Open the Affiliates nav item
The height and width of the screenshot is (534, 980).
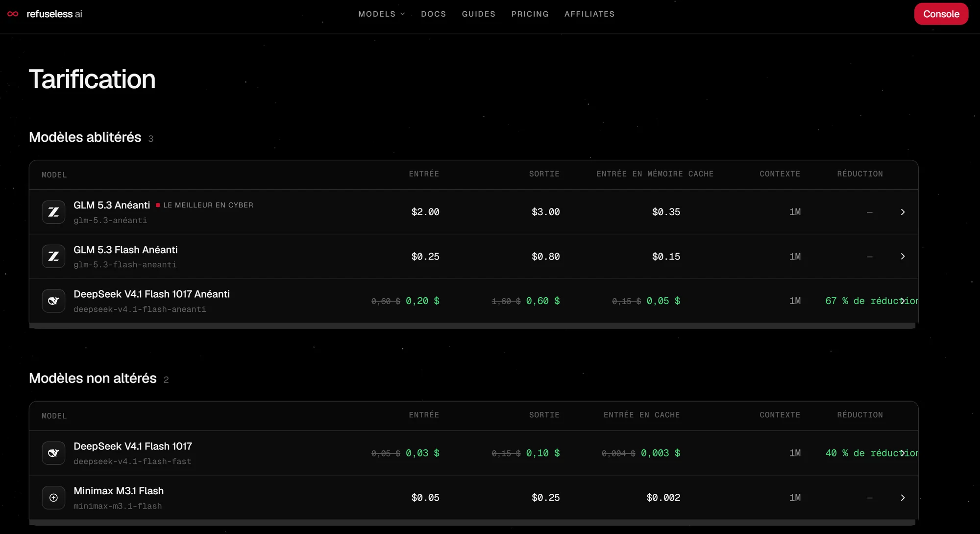(589, 14)
